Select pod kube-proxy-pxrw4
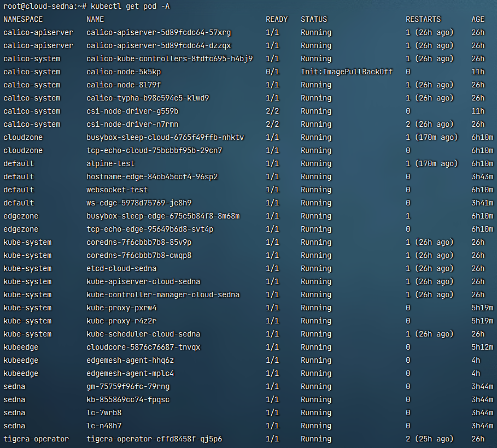 [121, 308]
